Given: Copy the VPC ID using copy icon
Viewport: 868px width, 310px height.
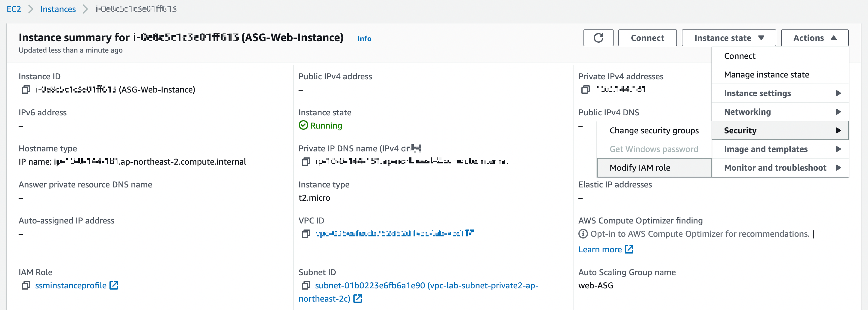Looking at the screenshot, I should (x=306, y=234).
